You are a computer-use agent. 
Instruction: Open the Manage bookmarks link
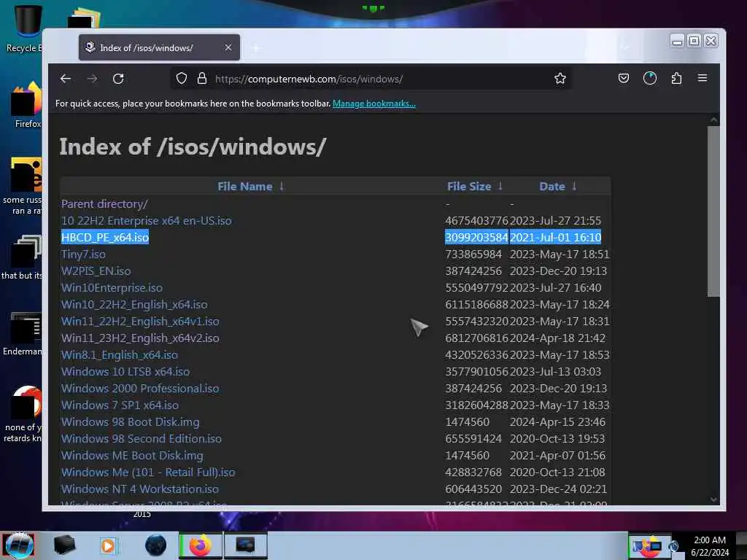pyautogui.click(x=374, y=104)
